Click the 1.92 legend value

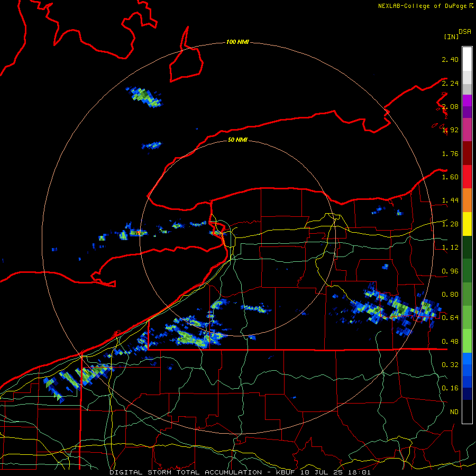pos(450,130)
